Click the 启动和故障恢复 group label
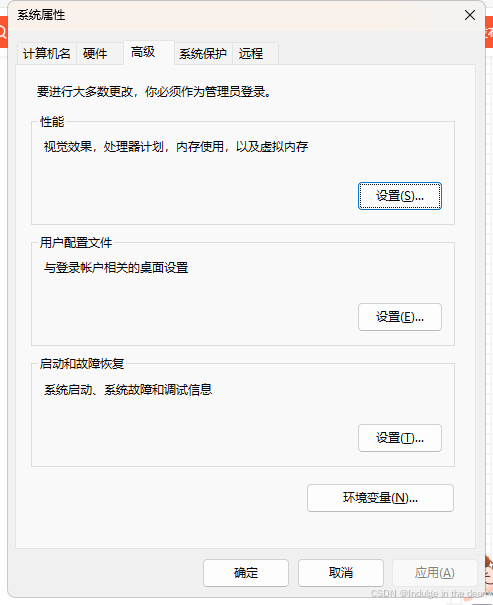 click(x=82, y=364)
